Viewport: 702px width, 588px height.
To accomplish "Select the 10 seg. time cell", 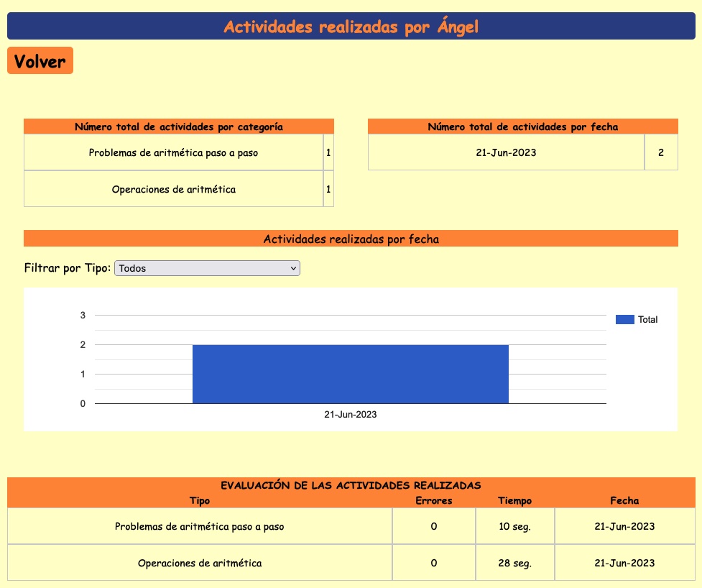I will [514, 526].
